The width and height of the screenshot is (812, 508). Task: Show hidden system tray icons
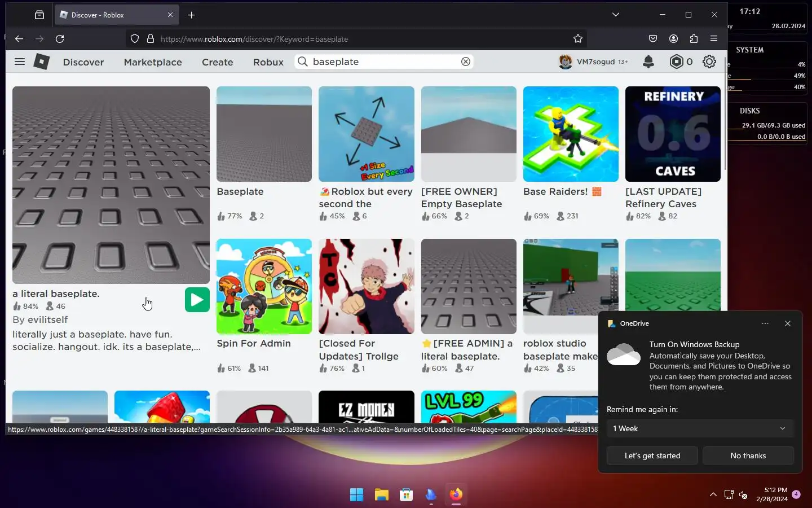pos(713,494)
